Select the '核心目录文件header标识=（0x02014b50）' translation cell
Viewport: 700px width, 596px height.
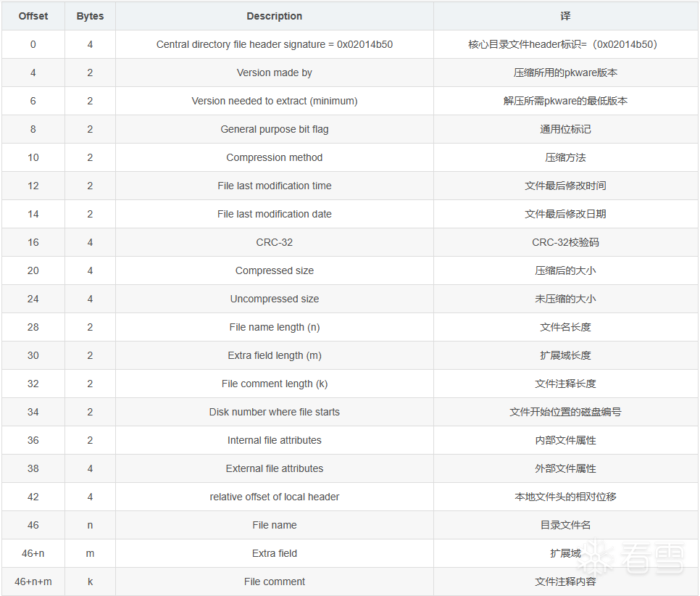pyautogui.click(x=565, y=44)
